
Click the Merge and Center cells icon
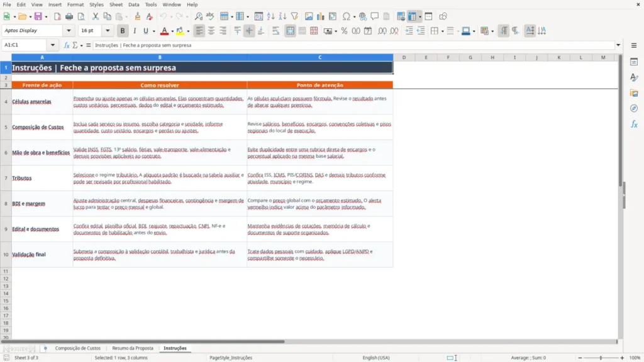(290, 31)
